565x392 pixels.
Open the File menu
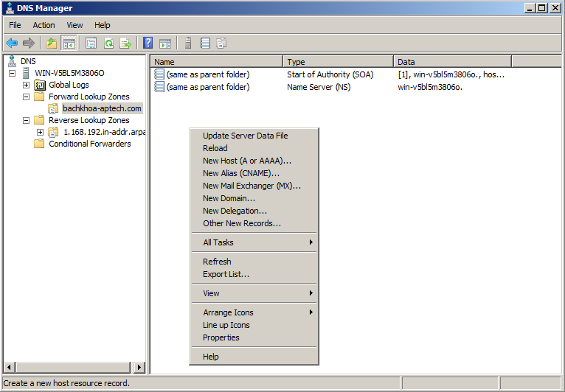point(15,25)
